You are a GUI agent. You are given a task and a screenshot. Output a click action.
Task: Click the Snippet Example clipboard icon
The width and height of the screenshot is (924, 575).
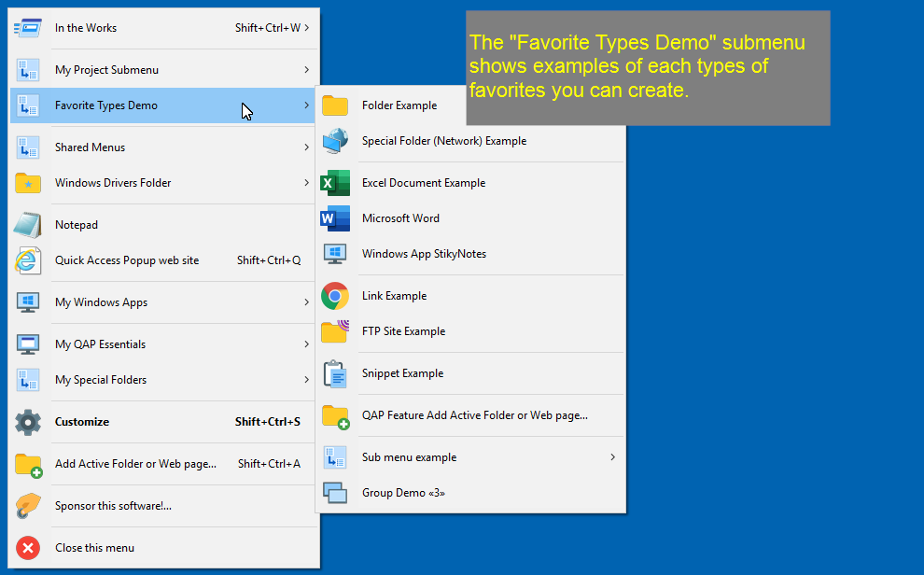click(335, 373)
